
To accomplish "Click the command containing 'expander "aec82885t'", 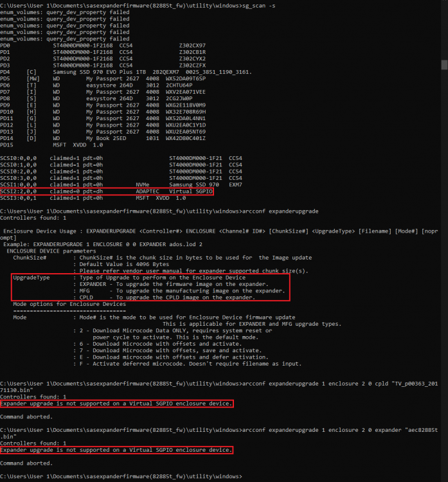I will [340, 430].
